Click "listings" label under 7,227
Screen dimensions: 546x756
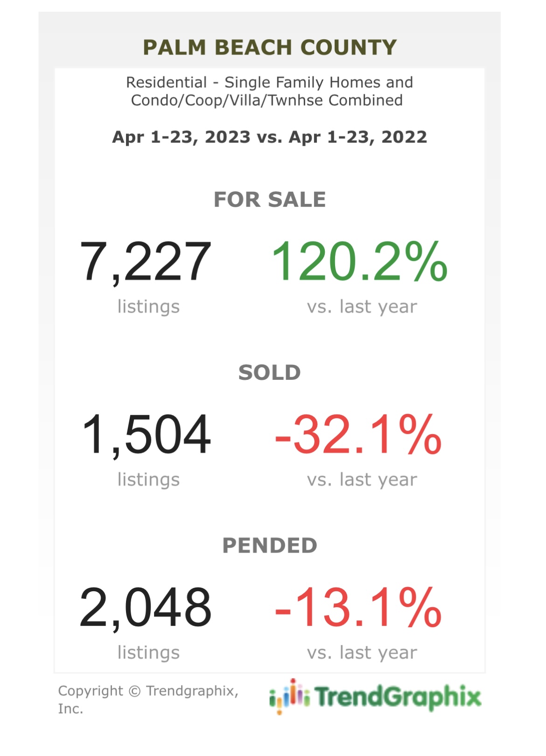pyautogui.click(x=148, y=307)
